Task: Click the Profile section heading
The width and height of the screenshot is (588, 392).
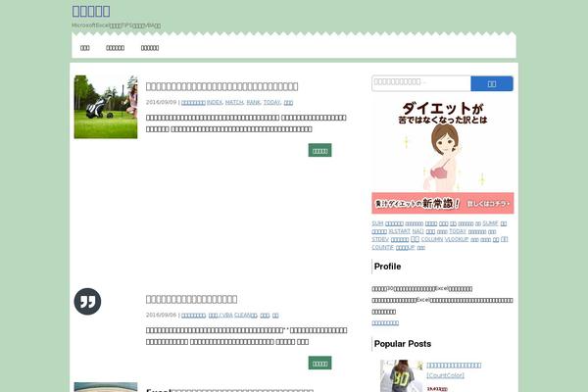Action: coord(387,267)
